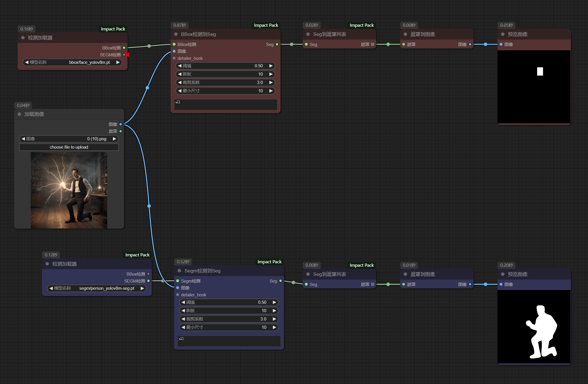
Task: Click BBox检测 output port on top loader
Action: point(124,48)
